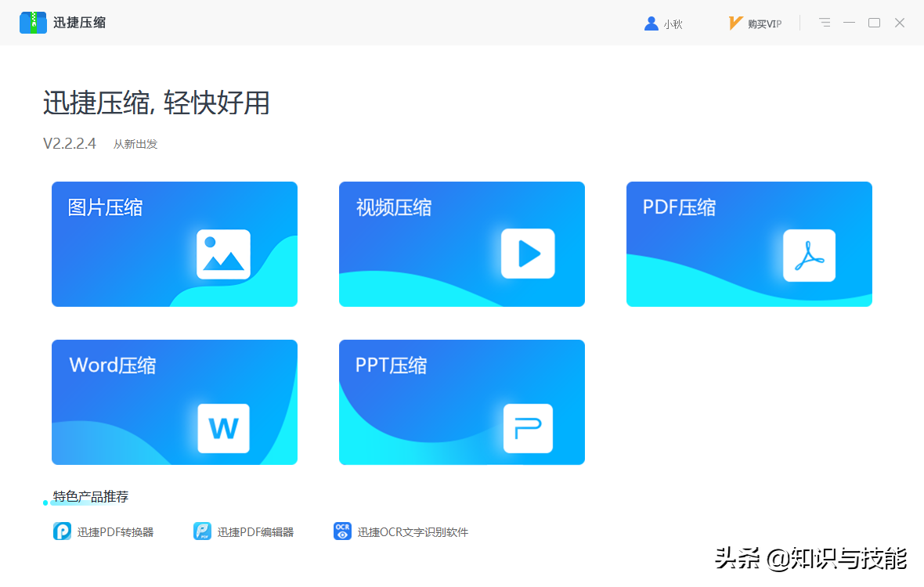Click the image icon on 图片压缩 card
Image resolution: width=924 pixels, height=587 pixels.
(x=223, y=254)
